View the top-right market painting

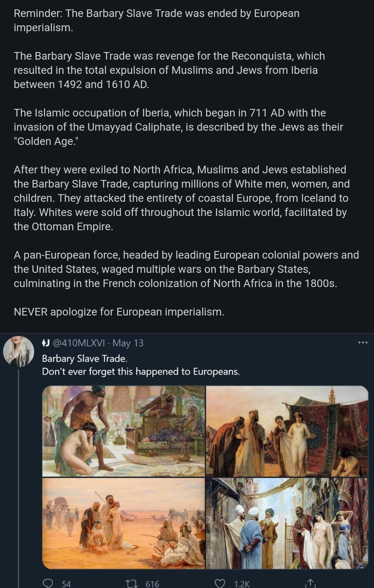click(x=287, y=431)
